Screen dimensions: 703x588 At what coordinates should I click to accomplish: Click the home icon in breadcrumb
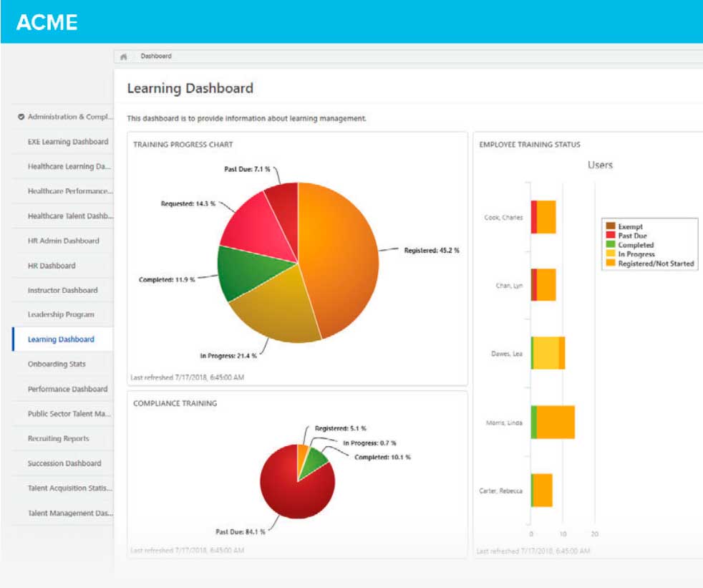pyautogui.click(x=124, y=56)
